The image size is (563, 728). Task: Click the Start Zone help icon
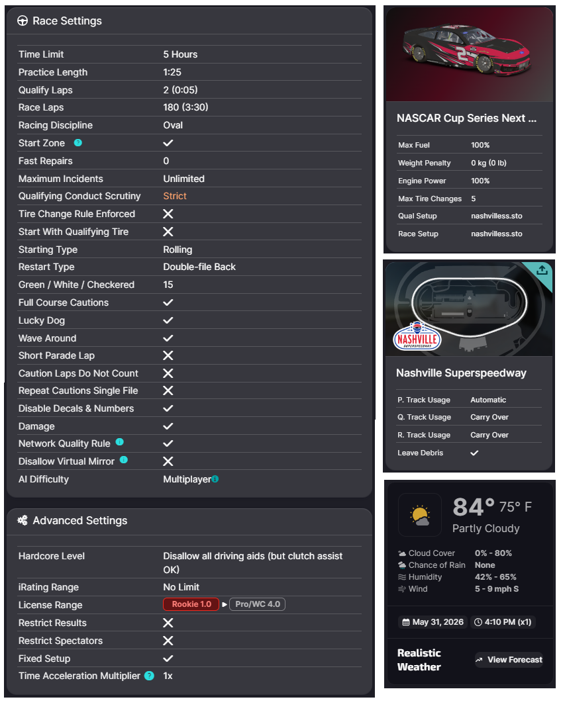pos(78,142)
